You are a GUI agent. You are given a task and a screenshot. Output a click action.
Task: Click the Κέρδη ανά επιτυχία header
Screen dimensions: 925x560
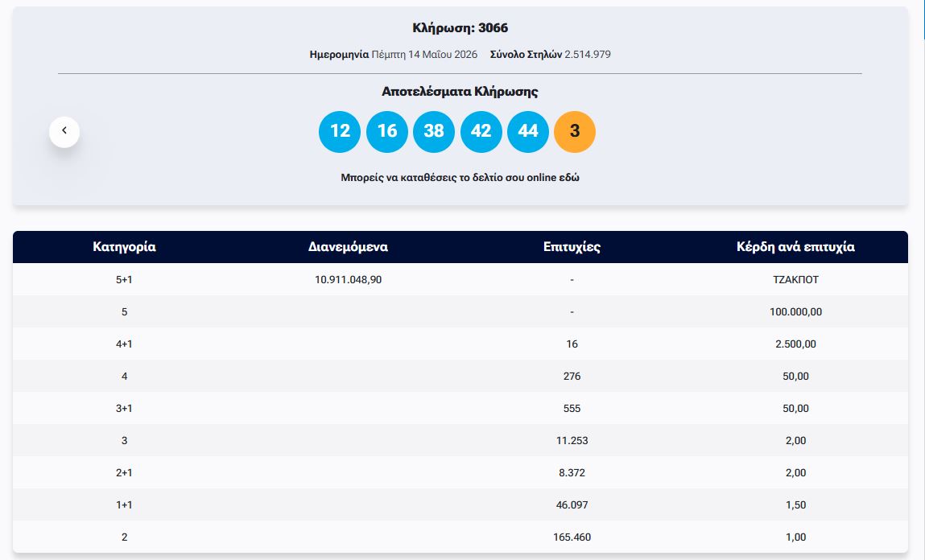point(795,247)
